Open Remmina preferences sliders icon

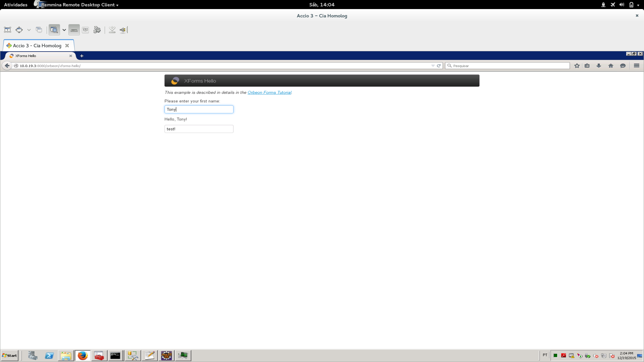(x=86, y=30)
